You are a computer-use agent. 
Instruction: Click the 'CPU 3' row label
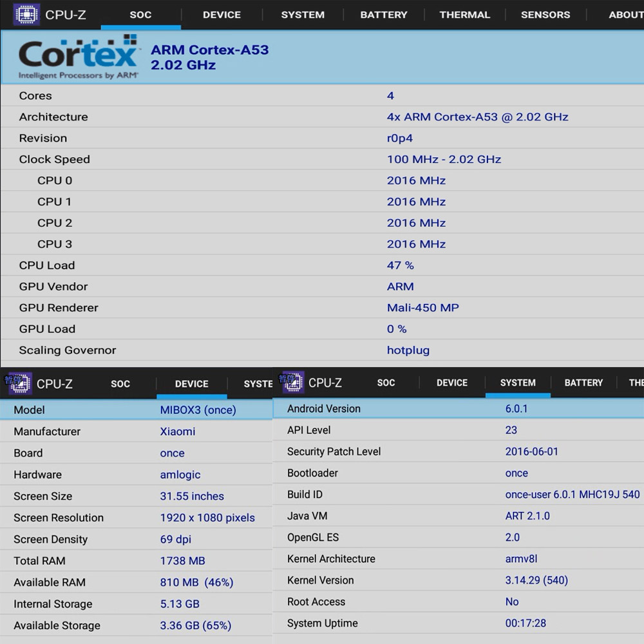(x=55, y=244)
